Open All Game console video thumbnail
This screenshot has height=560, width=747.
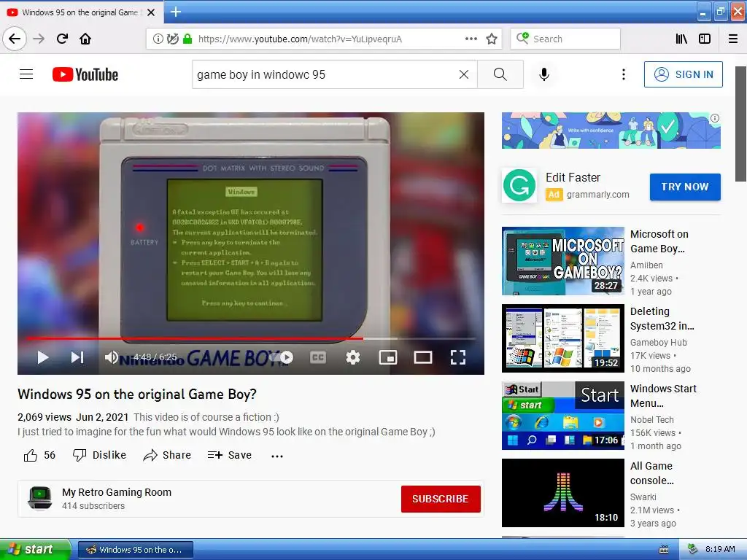[x=563, y=493]
